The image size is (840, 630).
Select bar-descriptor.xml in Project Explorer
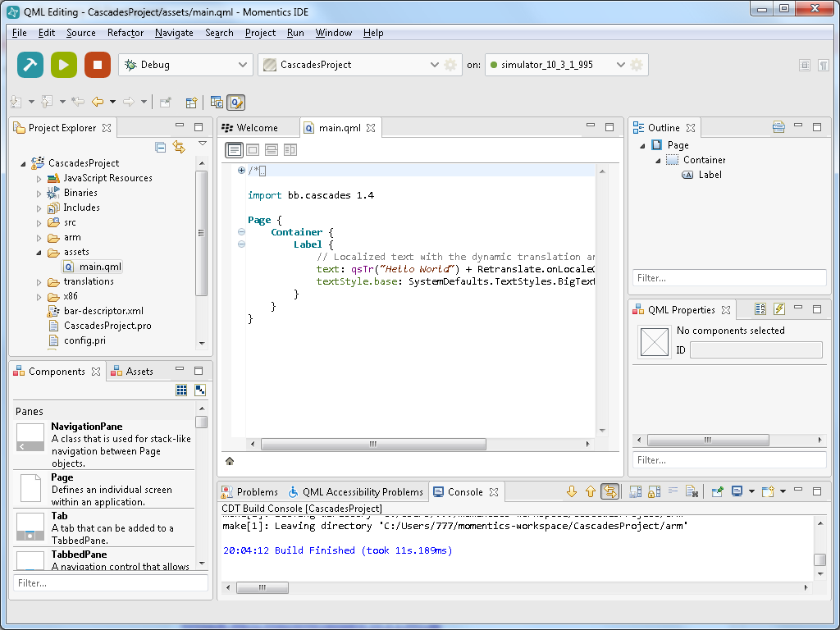coord(103,311)
